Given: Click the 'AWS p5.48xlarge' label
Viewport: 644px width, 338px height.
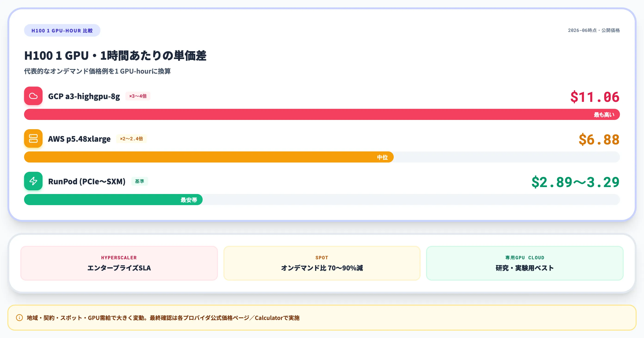Looking at the screenshot, I should tap(79, 139).
